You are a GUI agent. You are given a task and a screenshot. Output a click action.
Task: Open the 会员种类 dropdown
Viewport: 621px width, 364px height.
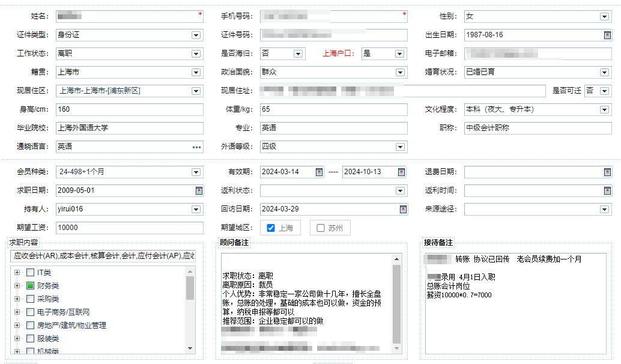point(196,172)
